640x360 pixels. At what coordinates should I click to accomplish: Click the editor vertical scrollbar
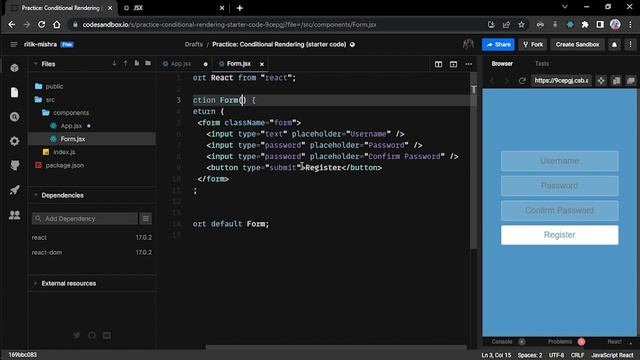tap(473, 161)
